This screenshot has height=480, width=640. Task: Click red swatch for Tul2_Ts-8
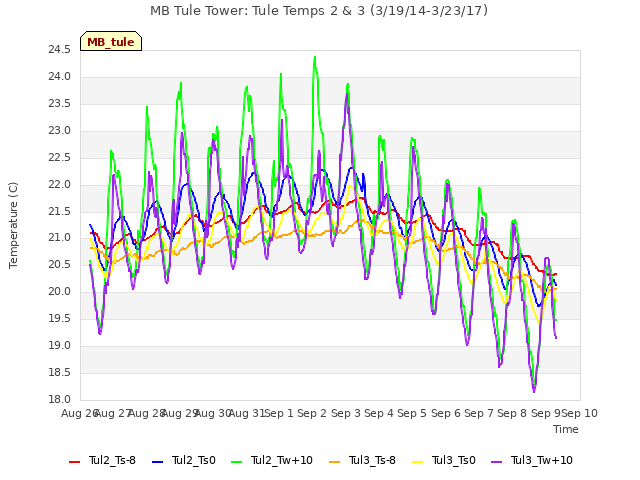click(75, 462)
